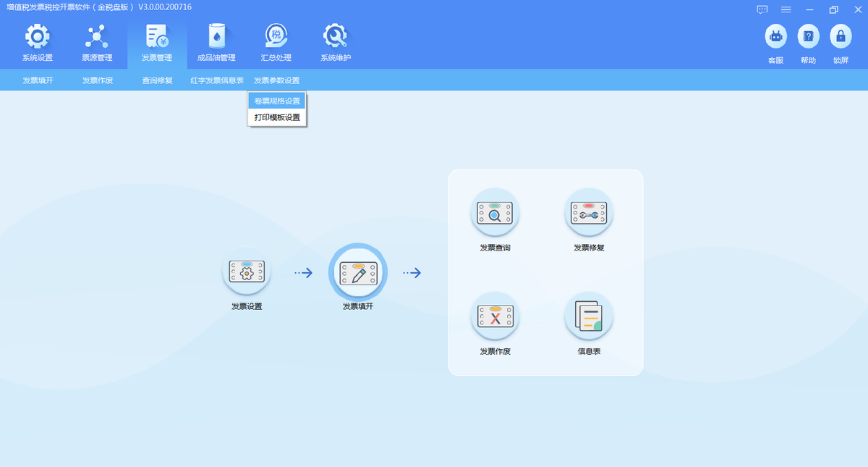Click the 锁屏 lock icon
The width and height of the screenshot is (868, 467).
[841, 36]
